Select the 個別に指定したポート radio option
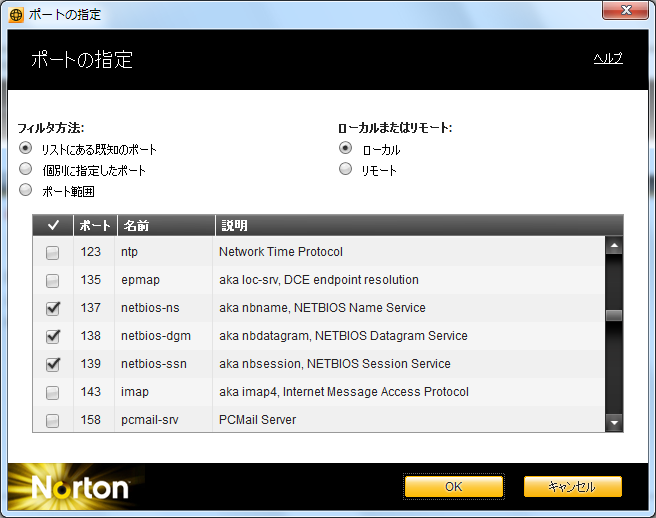656x518 pixels. (26, 170)
